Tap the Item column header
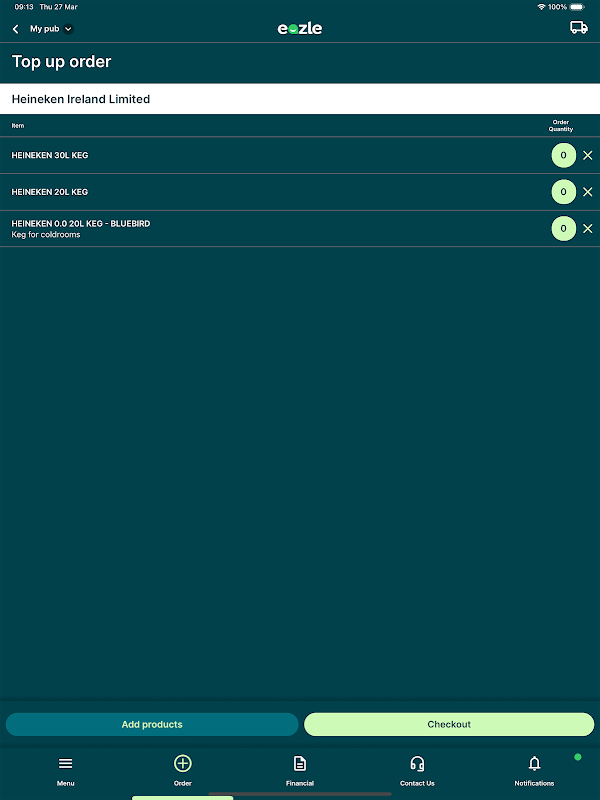This screenshot has height=800, width=600. click(x=18, y=126)
